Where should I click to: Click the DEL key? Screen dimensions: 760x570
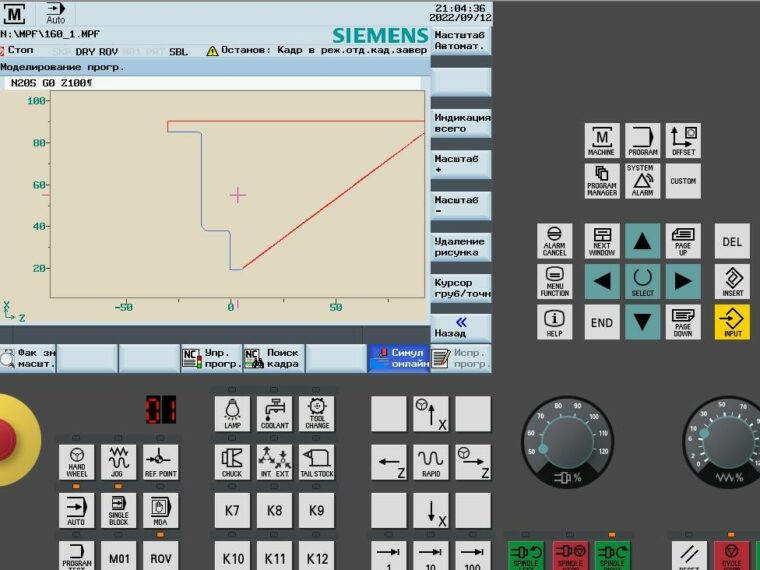click(x=732, y=241)
